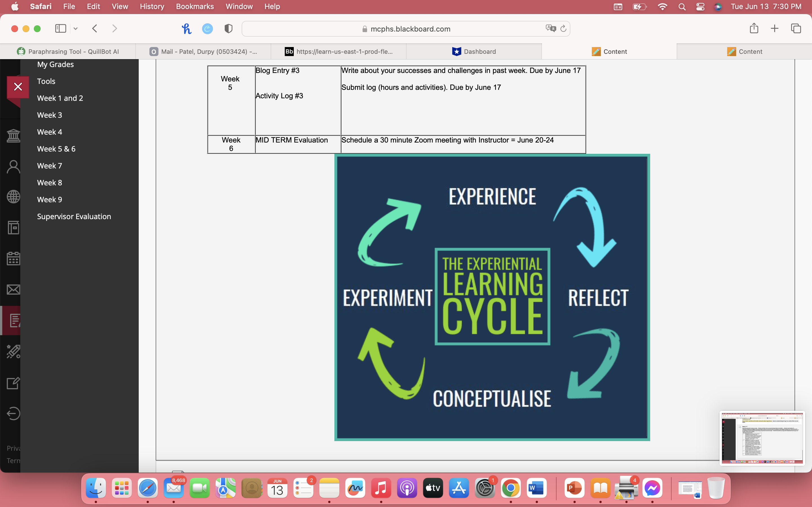Click the Week 5 course content link
Screen dimensions: 812x507
point(56,148)
